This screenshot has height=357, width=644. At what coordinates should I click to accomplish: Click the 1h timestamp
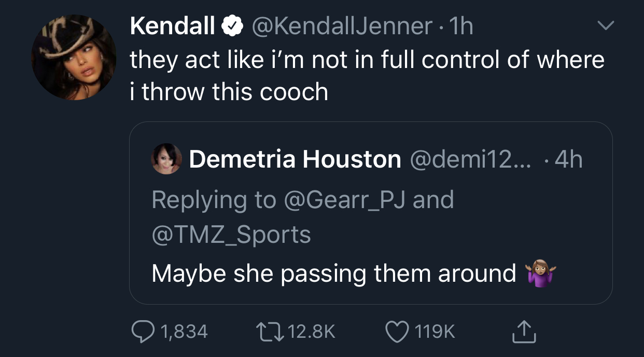click(x=460, y=26)
